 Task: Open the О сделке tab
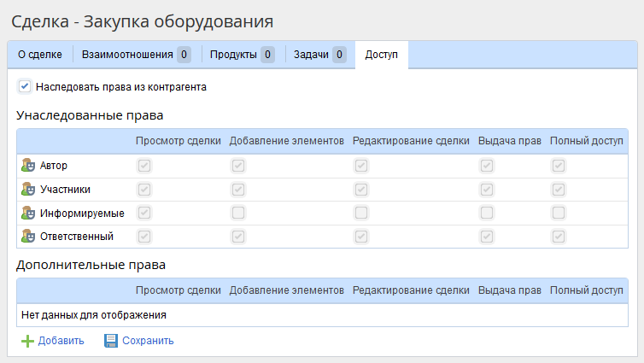click(40, 55)
